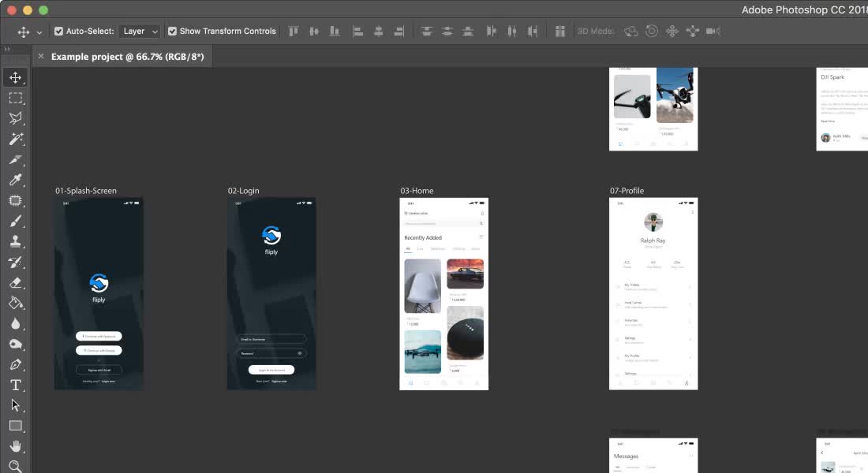Screen dimensions: 868x473
Task: Open the Auto-Select Layer dropdown
Action: point(140,31)
